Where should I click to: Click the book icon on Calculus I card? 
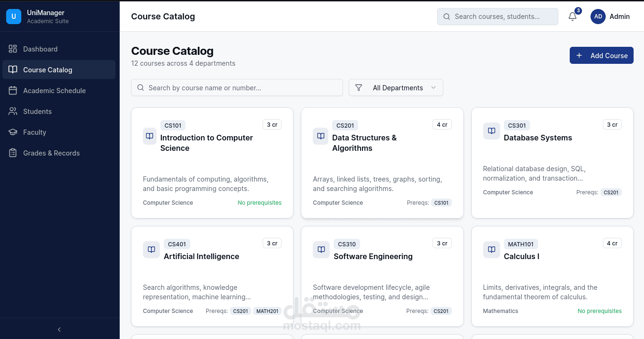tap(491, 250)
